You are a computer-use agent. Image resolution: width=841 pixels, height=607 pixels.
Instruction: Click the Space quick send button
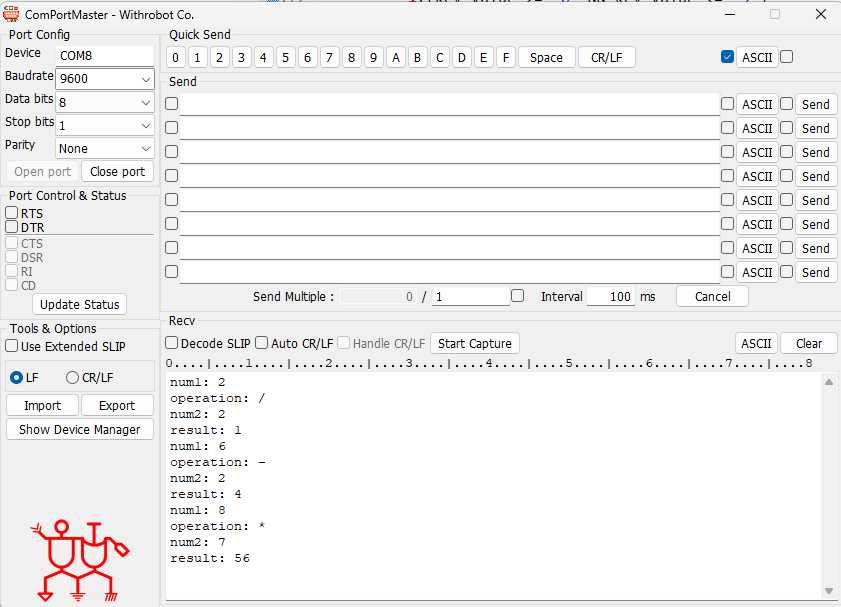coord(547,57)
